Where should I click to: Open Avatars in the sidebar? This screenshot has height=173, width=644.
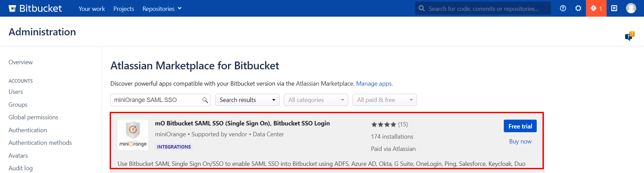(18, 156)
